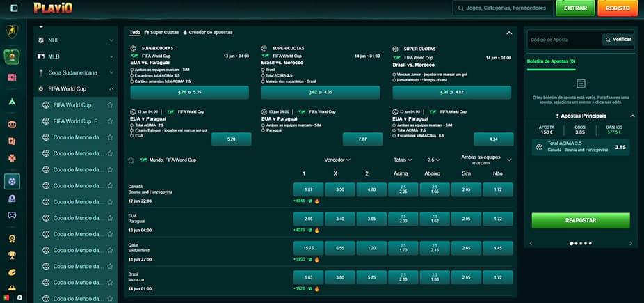Expand the NHL league chevron

point(111,40)
